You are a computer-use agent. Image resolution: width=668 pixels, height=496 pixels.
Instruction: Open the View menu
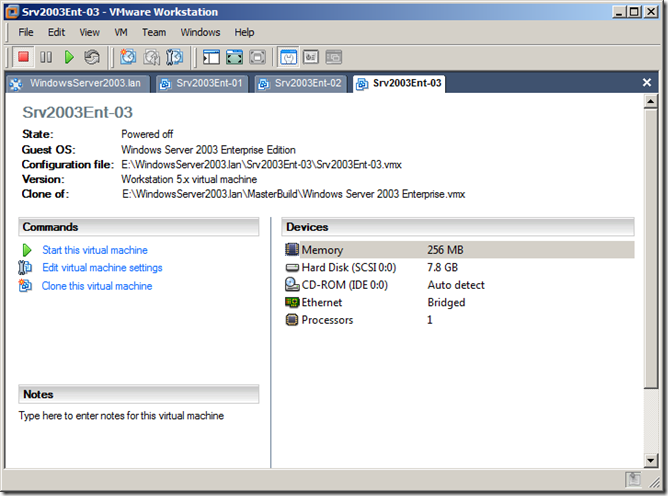click(x=89, y=32)
